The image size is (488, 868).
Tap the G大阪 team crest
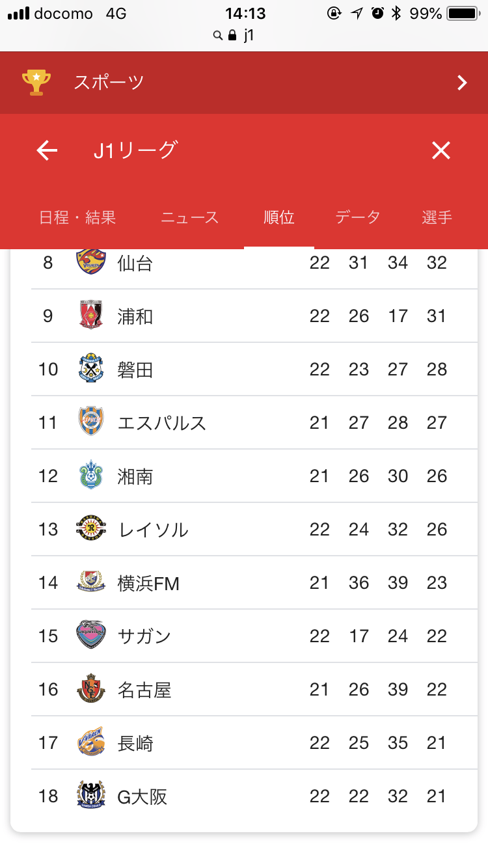click(x=90, y=796)
